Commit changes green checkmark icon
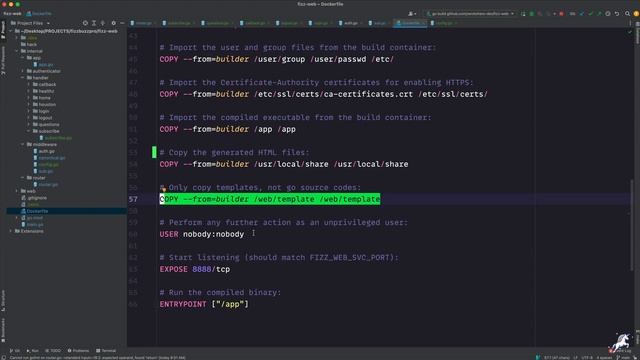640x360 pixels. click(x=591, y=14)
